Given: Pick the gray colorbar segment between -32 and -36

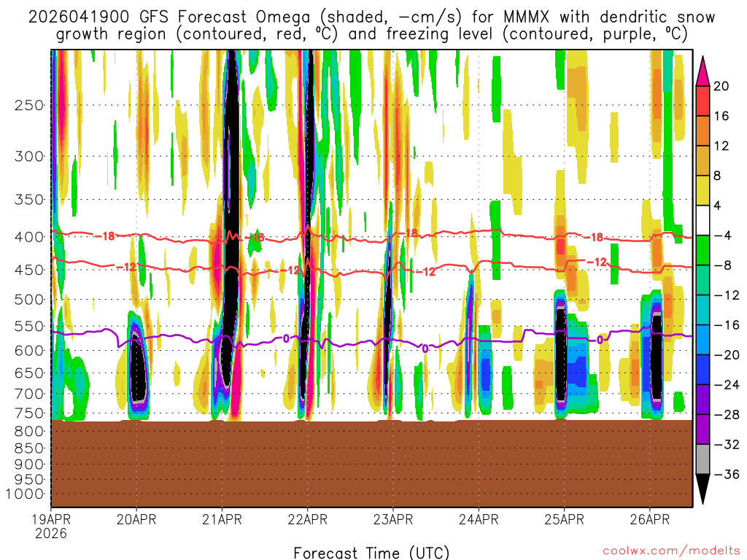Looking at the screenshot, I should coord(703,459).
